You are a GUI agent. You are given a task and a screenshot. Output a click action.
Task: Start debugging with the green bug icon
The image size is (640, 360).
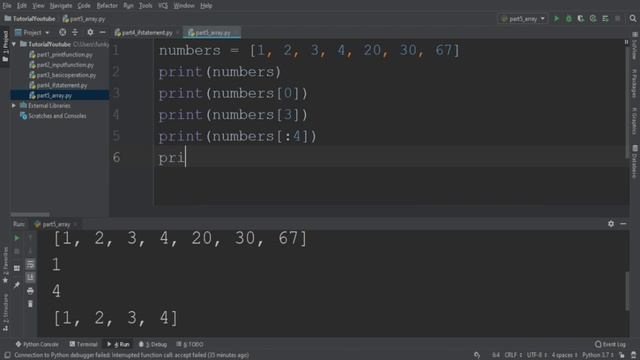tap(569, 19)
